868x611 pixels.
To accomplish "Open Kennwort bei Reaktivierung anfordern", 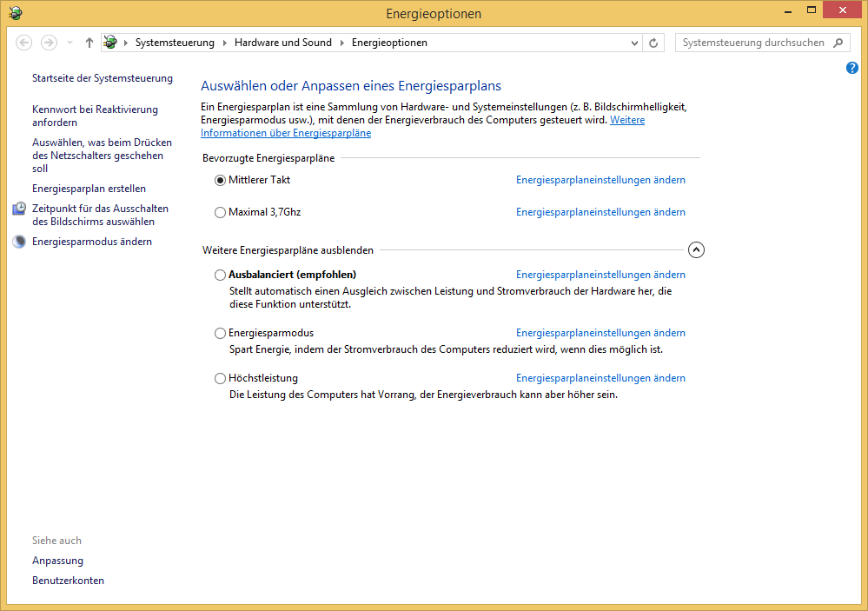I will pyautogui.click(x=96, y=116).
